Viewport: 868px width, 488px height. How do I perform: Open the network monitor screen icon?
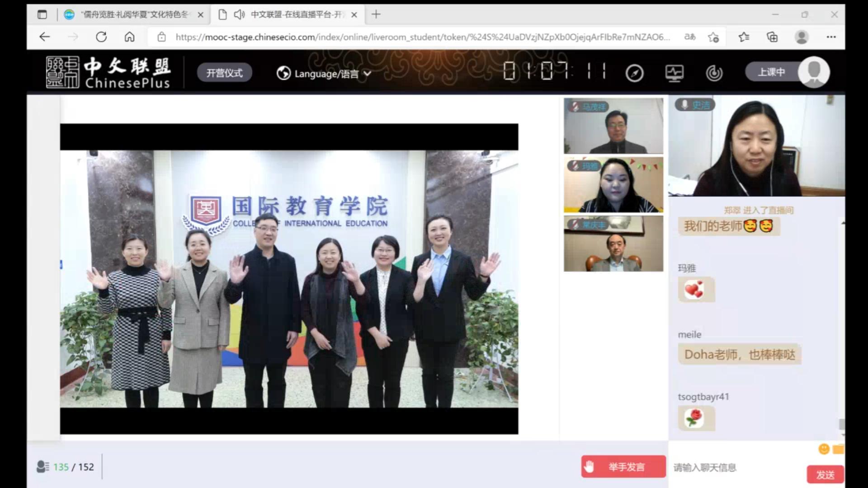674,73
